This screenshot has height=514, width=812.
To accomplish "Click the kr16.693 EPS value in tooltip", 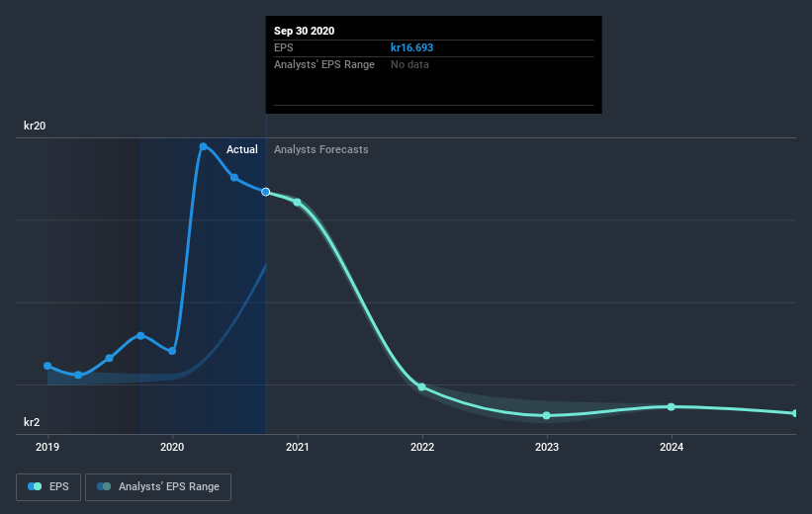I will coord(411,47).
